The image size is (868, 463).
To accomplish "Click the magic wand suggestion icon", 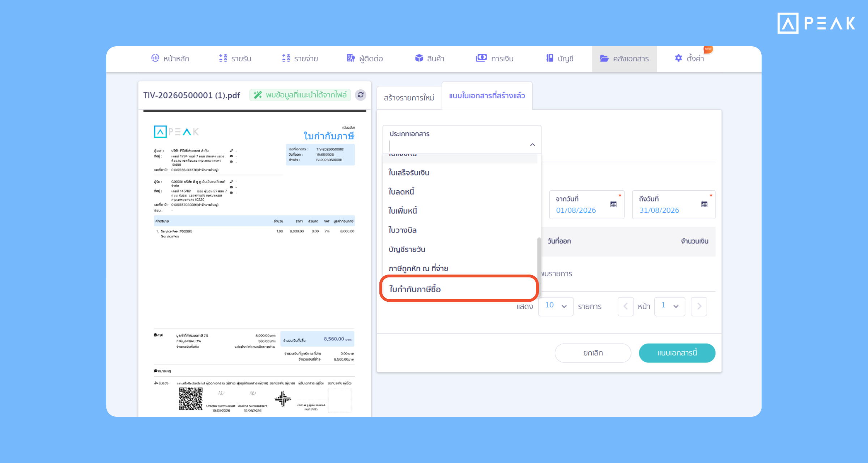I will (x=258, y=95).
